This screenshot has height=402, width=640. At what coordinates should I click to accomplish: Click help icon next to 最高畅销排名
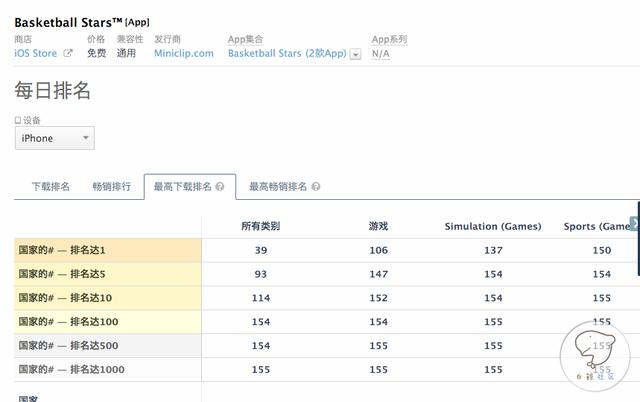pyautogui.click(x=316, y=187)
